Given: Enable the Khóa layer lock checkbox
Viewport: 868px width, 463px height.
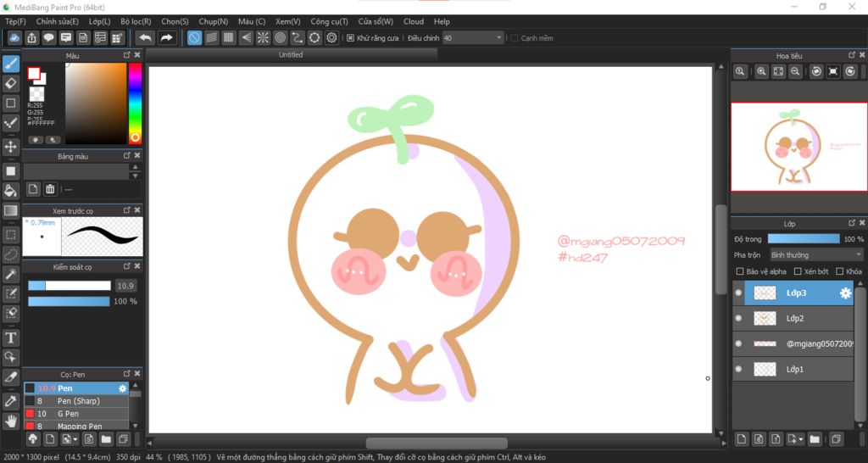Looking at the screenshot, I should [840, 271].
